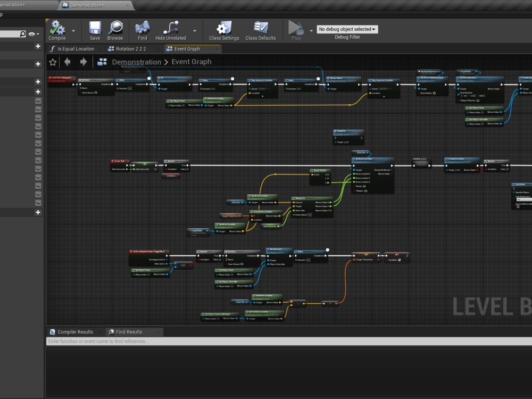Click the graph view squares icon beside Demonstration

click(x=101, y=62)
